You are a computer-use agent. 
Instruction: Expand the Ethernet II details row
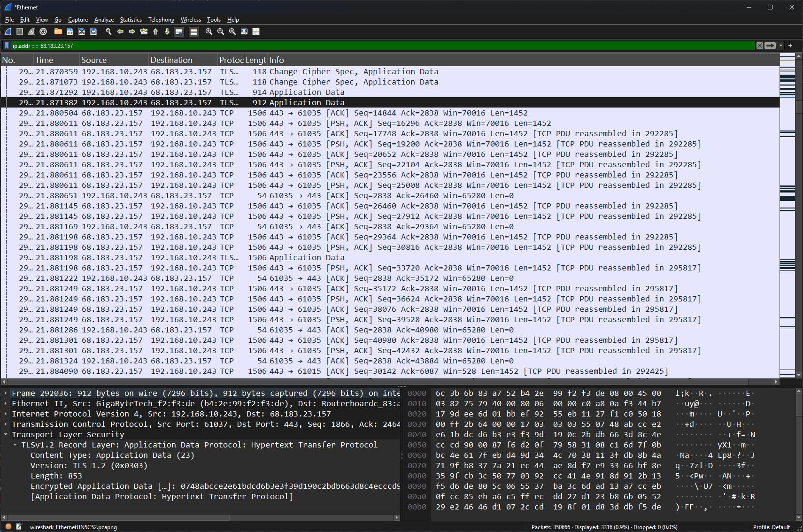tap(5, 403)
